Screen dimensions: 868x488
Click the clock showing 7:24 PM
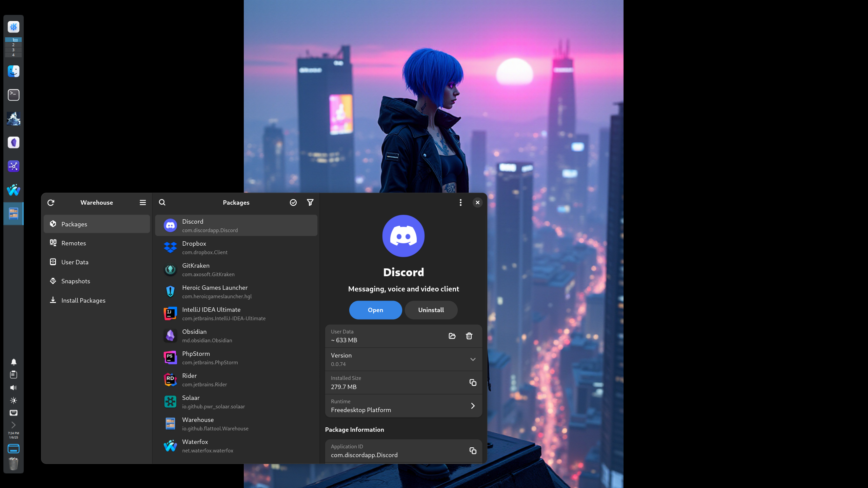pyautogui.click(x=14, y=435)
